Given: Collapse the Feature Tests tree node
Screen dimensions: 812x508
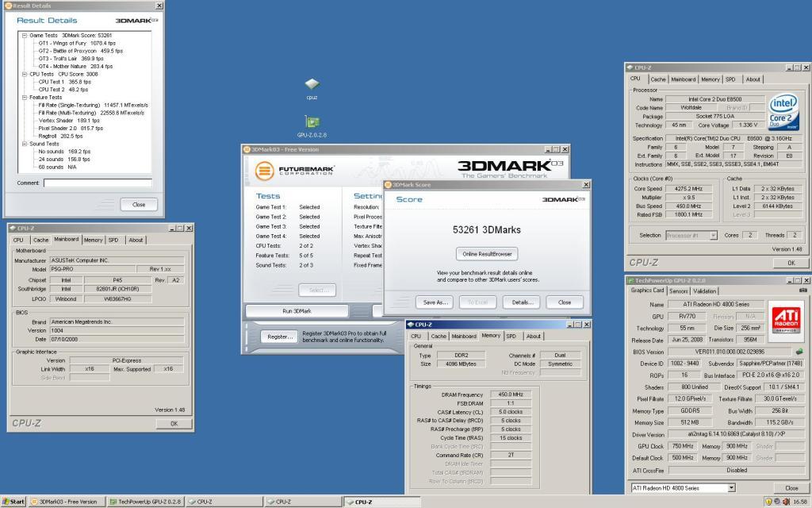Looking at the screenshot, I should click(25, 98).
